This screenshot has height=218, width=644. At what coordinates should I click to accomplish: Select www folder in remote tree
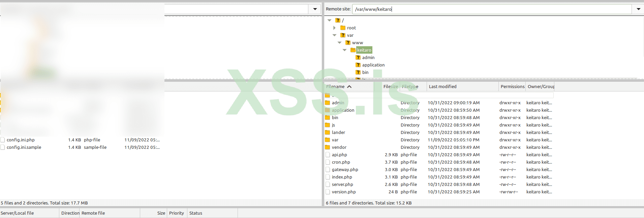(x=358, y=43)
